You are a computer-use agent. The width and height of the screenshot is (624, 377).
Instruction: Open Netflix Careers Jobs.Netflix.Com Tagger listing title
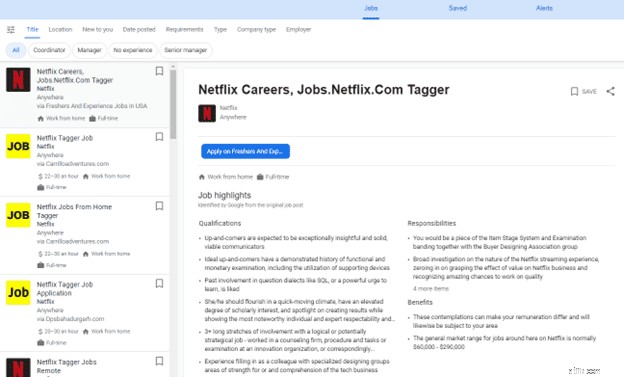75,76
